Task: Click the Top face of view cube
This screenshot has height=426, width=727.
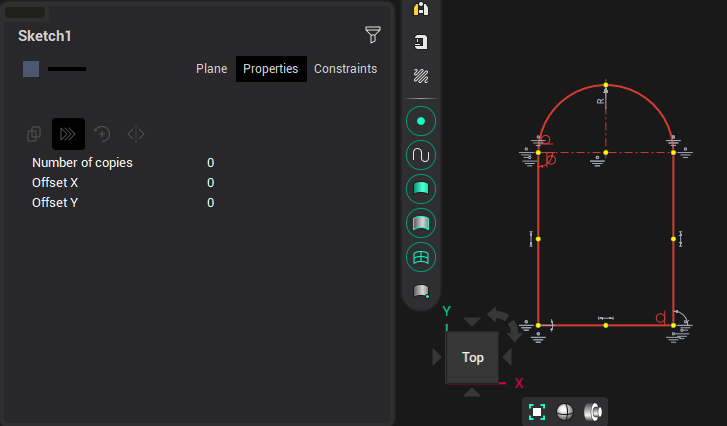Action: pos(472,357)
